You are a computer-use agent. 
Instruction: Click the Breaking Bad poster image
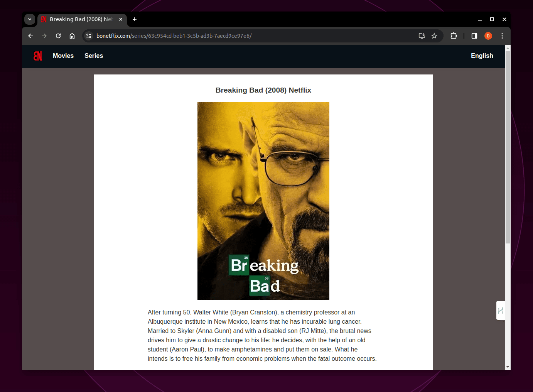pos(263,201)
